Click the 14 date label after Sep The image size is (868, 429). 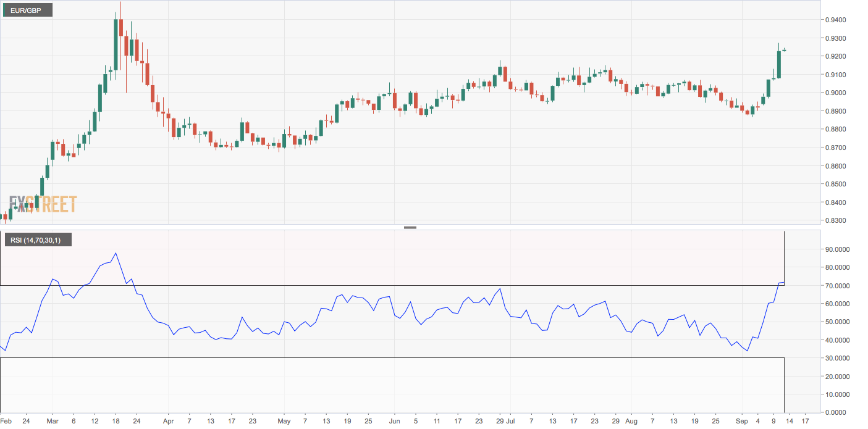click(789, 422)
